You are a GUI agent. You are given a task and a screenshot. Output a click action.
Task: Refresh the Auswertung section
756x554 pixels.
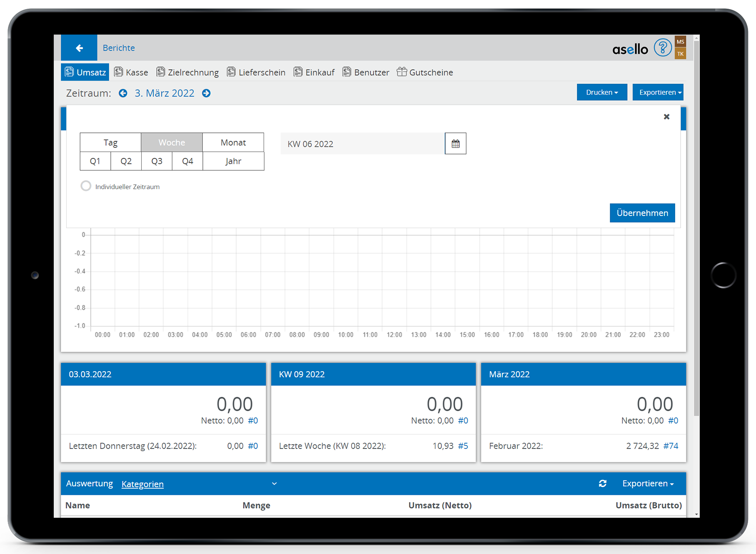click(602, 483)
